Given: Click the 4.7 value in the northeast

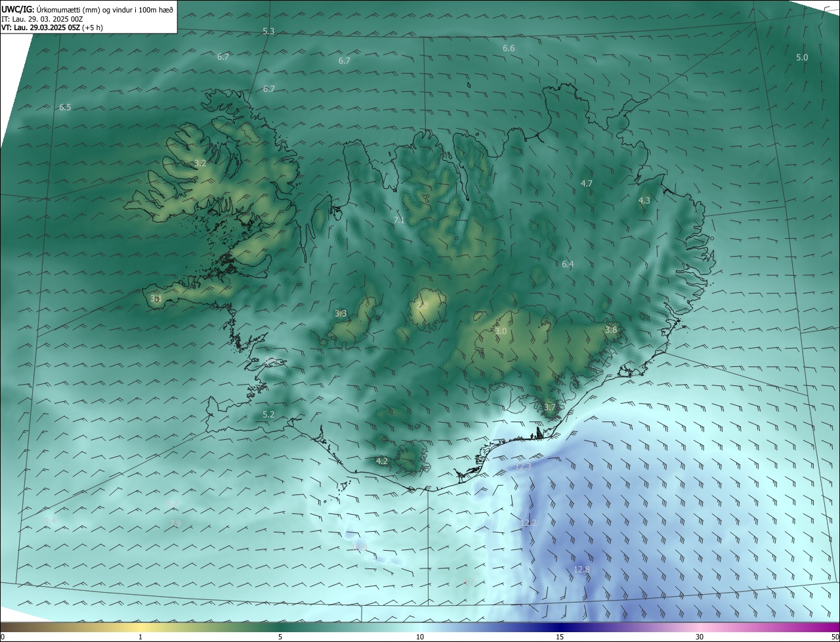Looking at the screenshot, I should [x=587, y=184].
